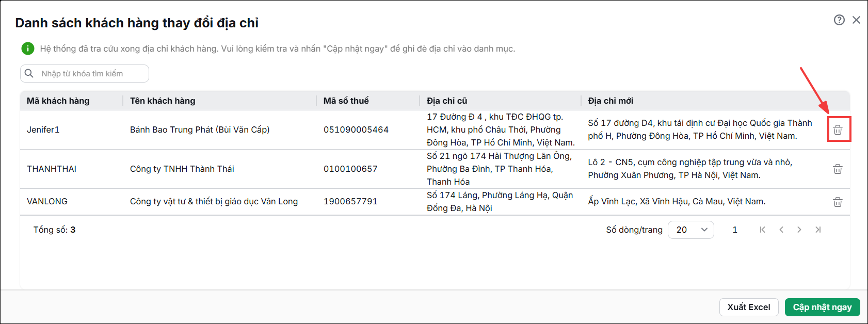Click the Địa chỉ cũ column header
The image size is (868, 324).
click(447, 101)
